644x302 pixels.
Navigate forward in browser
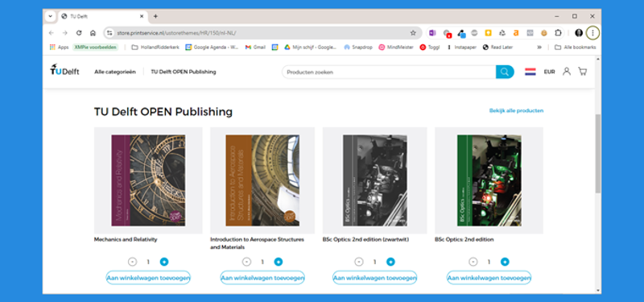[x=65, y=33]
